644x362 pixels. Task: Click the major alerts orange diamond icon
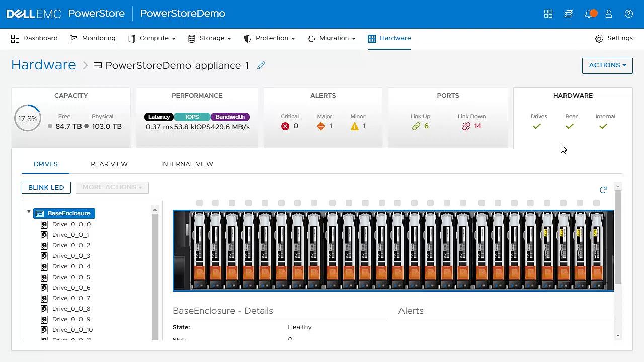[x=321, y=126]
